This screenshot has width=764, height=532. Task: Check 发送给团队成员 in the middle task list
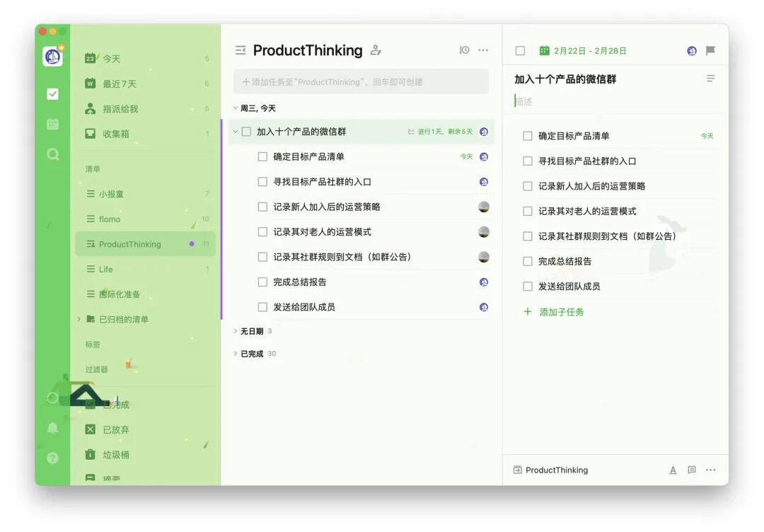point(262,308)
